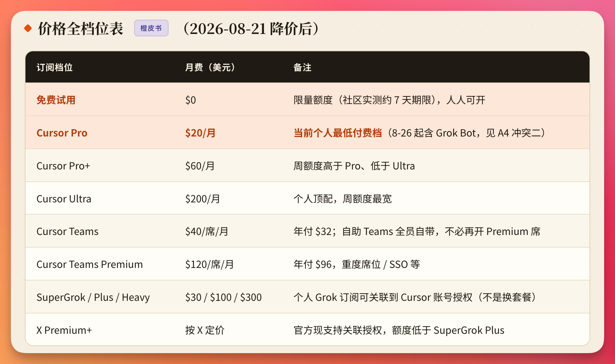Click the $40/席/月 price cell
The height and width of the screenshot is (364, 615).
pyautogui.click(x=207, y=232)
